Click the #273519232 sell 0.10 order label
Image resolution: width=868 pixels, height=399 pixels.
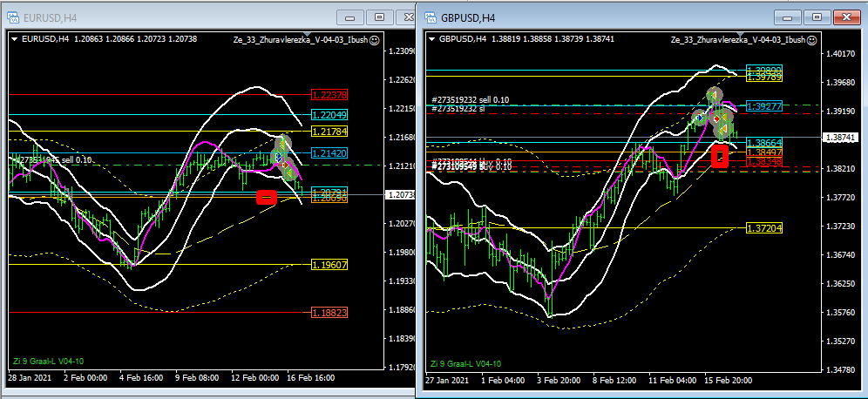(470, 100)
